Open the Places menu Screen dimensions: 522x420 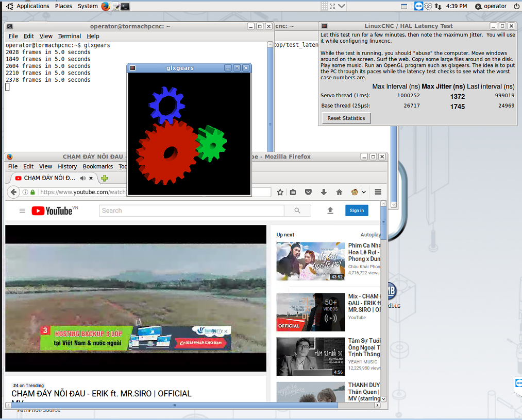click(63, 6)
